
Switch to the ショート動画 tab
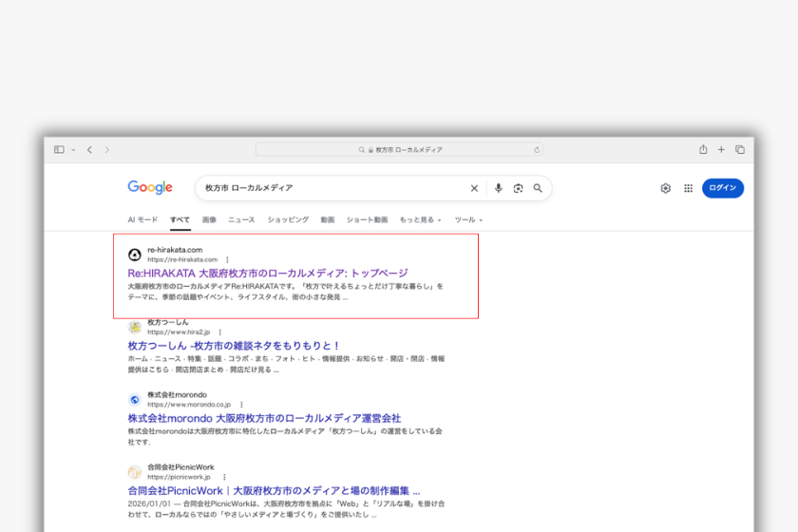(x=367, y=220)
